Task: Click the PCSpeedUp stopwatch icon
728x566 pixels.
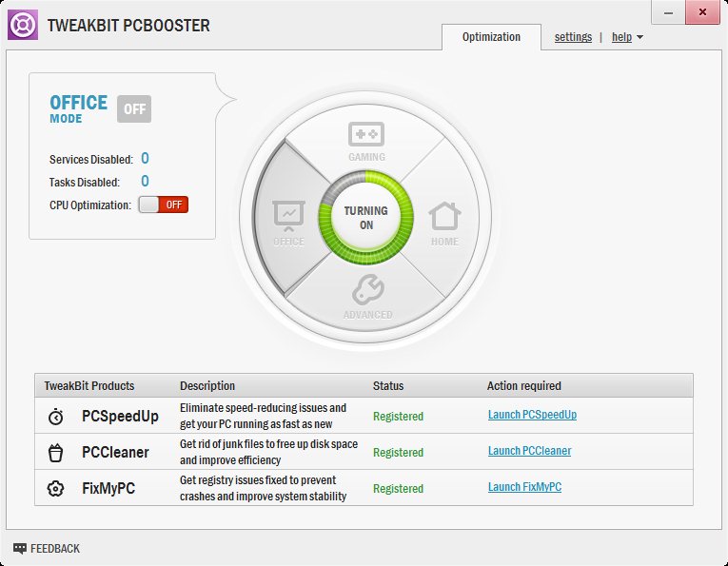Action: click(56, 417)
